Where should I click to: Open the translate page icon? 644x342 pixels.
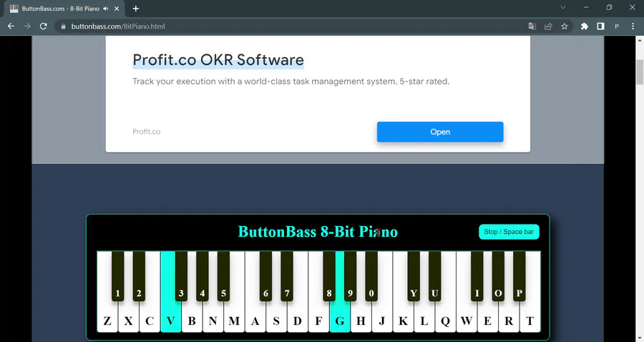[532, 26]
